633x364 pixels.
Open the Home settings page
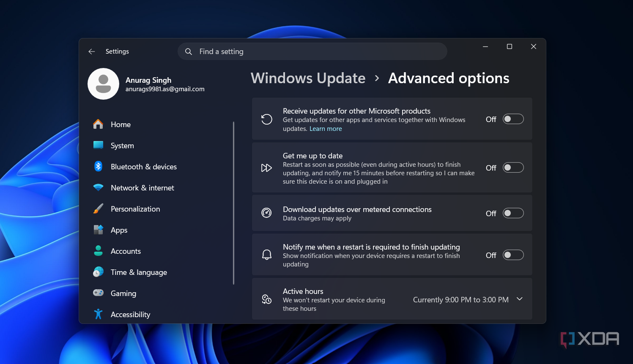click(x=121, y=125)
